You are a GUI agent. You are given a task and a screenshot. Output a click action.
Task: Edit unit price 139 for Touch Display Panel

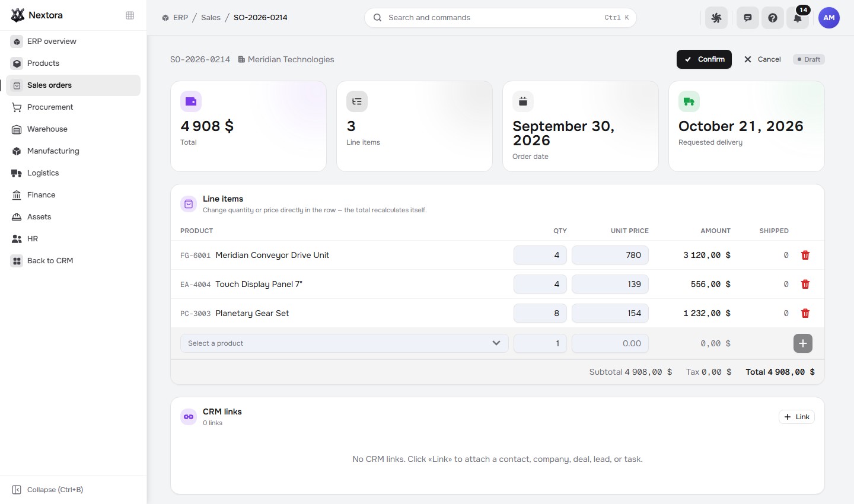(610, 284)
